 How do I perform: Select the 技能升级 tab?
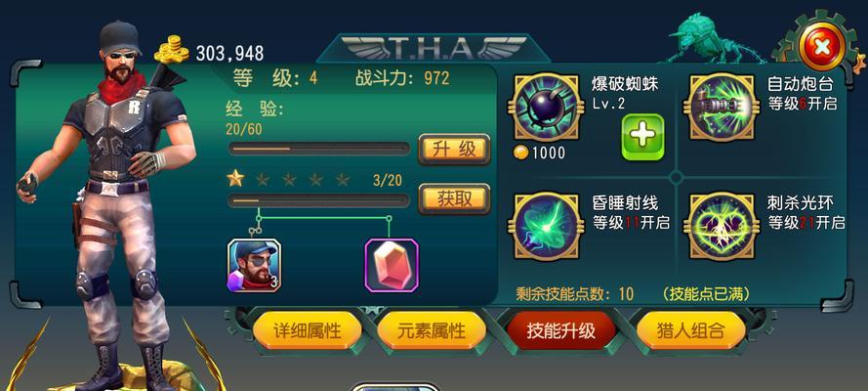click(560, 331)
